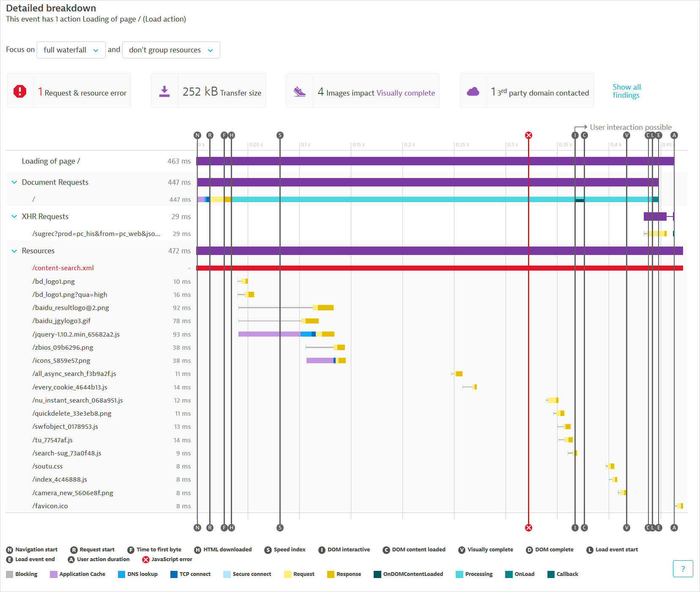The width and height of the screenshot is (700, 592).
Task: Select the /content-search.xml error resource
Action: coord(63,268)
